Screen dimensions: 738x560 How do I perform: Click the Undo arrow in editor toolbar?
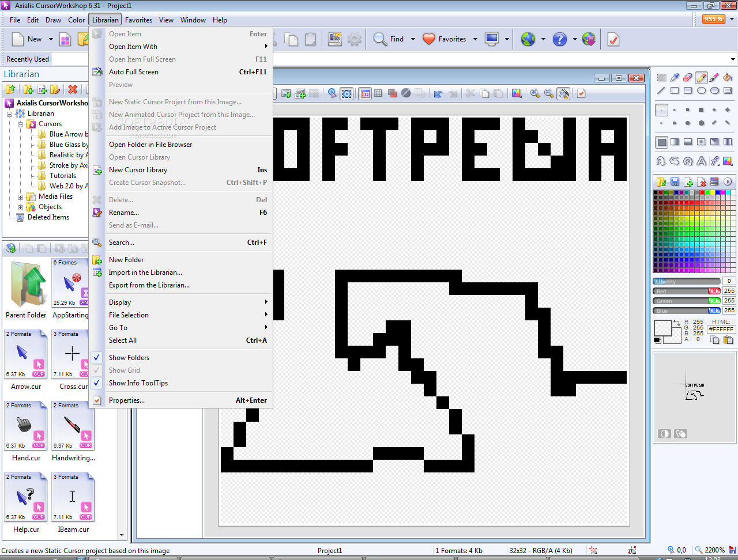[x=438, y=93]
